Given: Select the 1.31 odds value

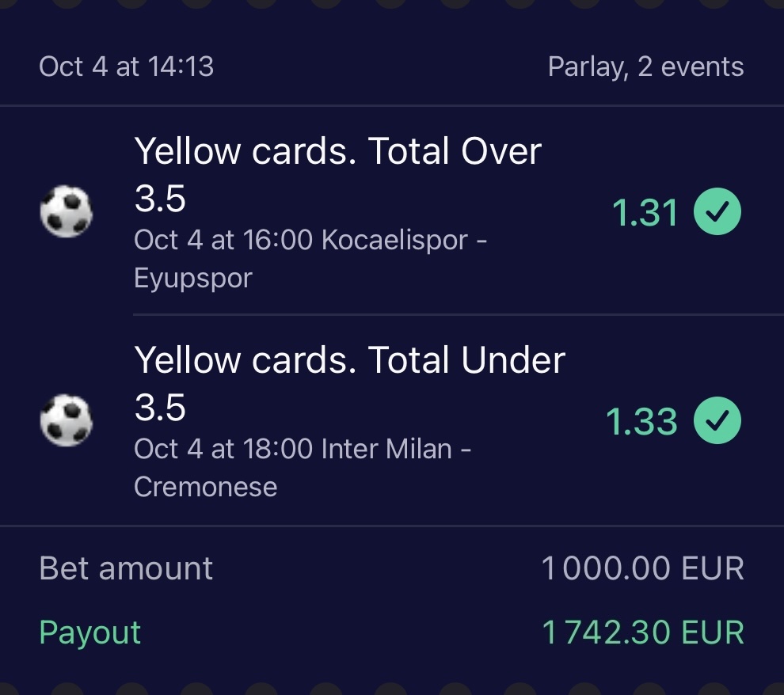Looking at the screenshot, I should 645,213.
